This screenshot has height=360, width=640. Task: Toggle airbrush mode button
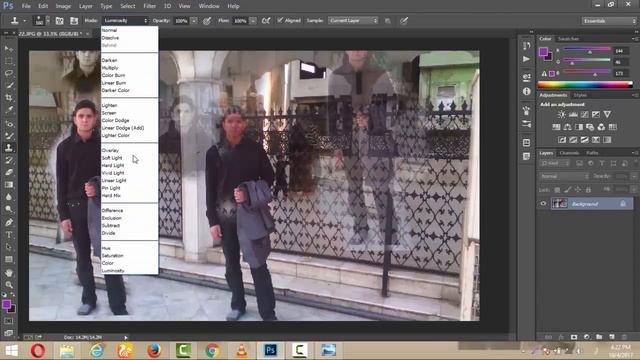click(x=266, y=20)
